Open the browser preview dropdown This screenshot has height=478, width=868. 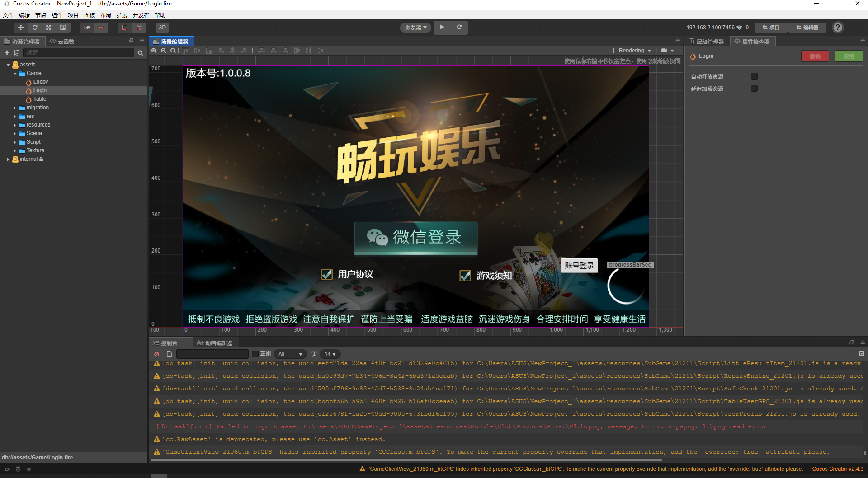(415, 28)
